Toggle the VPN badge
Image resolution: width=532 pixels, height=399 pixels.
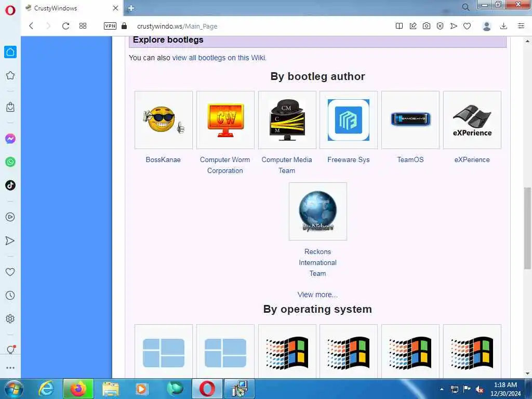[110, 26]
